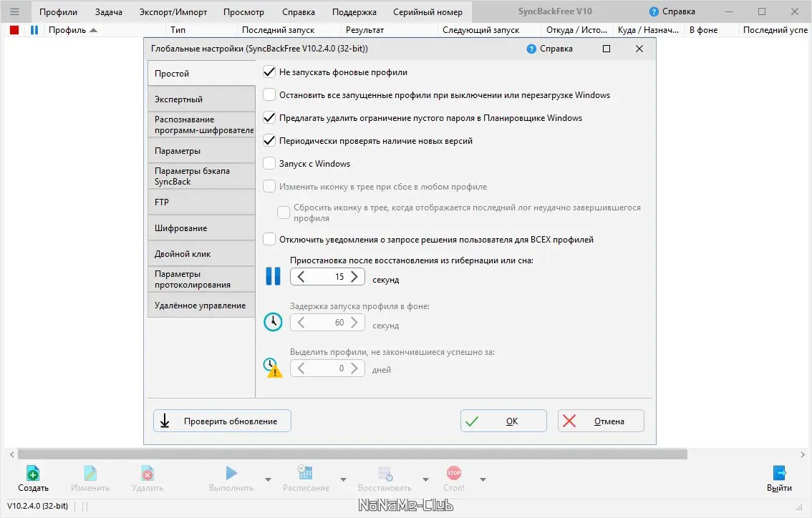Image resolution: width=812 pixels, height=518 pixels.
Task: Click the Отмена cancel button
Action: click(601, 421)
